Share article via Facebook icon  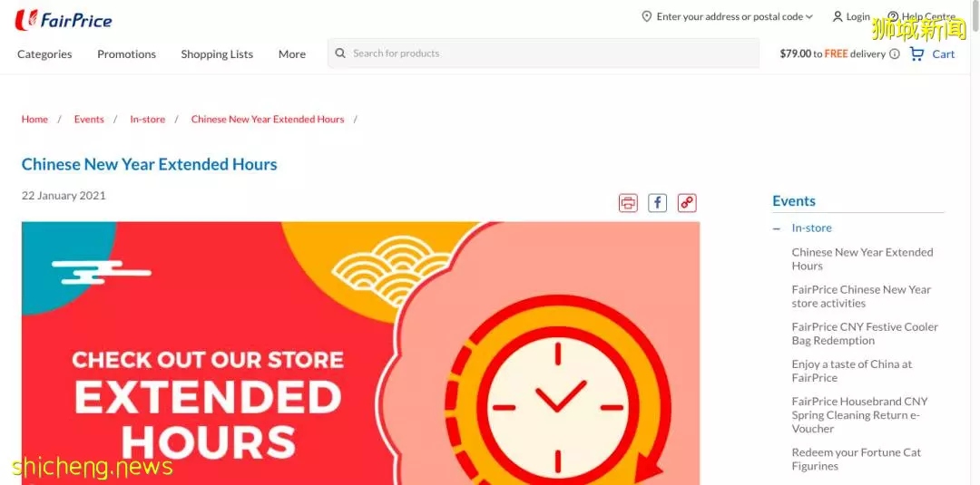click(x=658, y=203)
